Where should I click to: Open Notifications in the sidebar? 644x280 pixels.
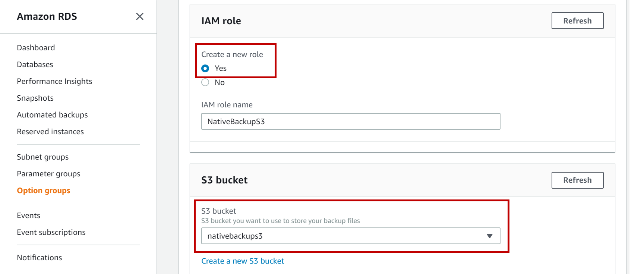point(40,258)
